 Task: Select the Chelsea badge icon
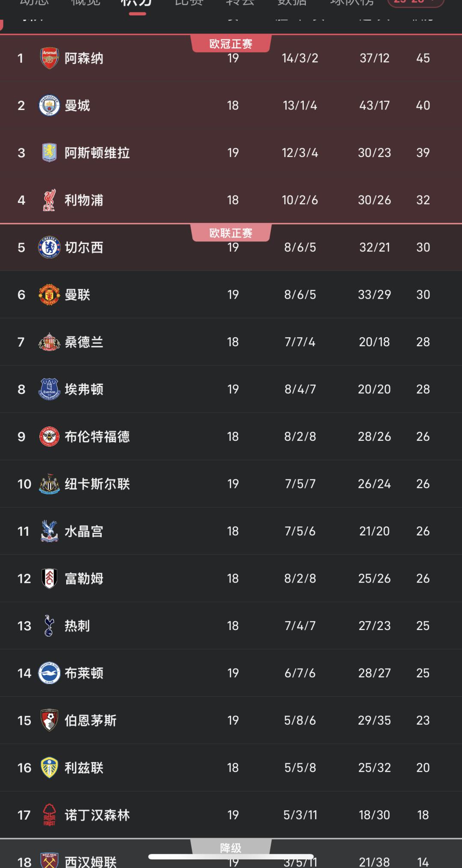[49, 247]
